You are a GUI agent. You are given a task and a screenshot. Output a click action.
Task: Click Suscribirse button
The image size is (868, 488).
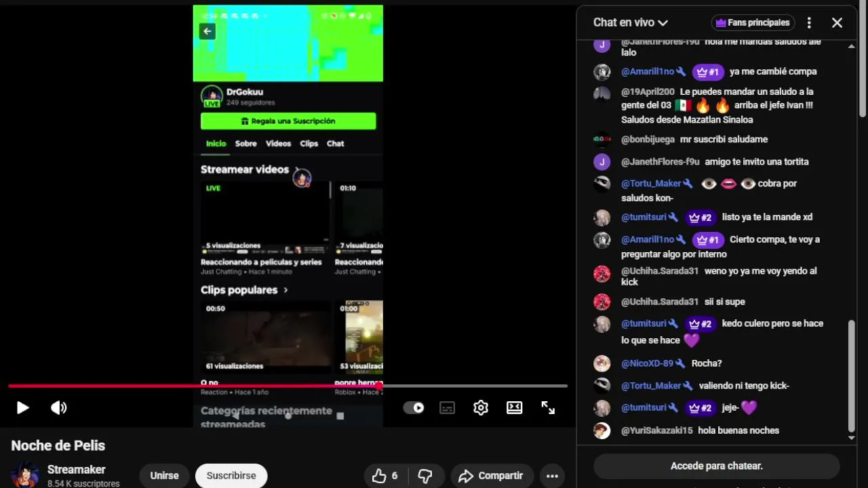pyautogui.click(x=231, y=476)
